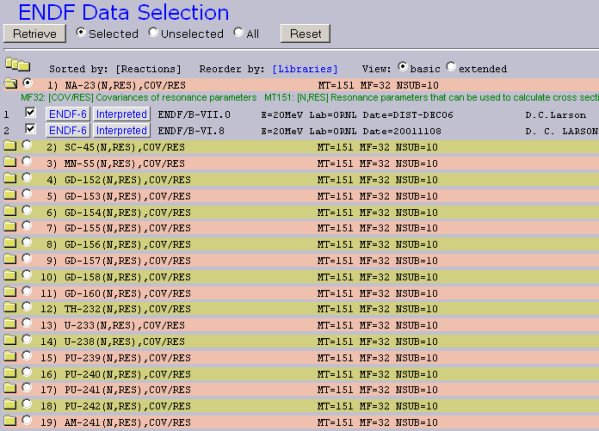Screen dimensions: 599x431
Task: Open the GD-153 folder icon
Action: (10, 195)
